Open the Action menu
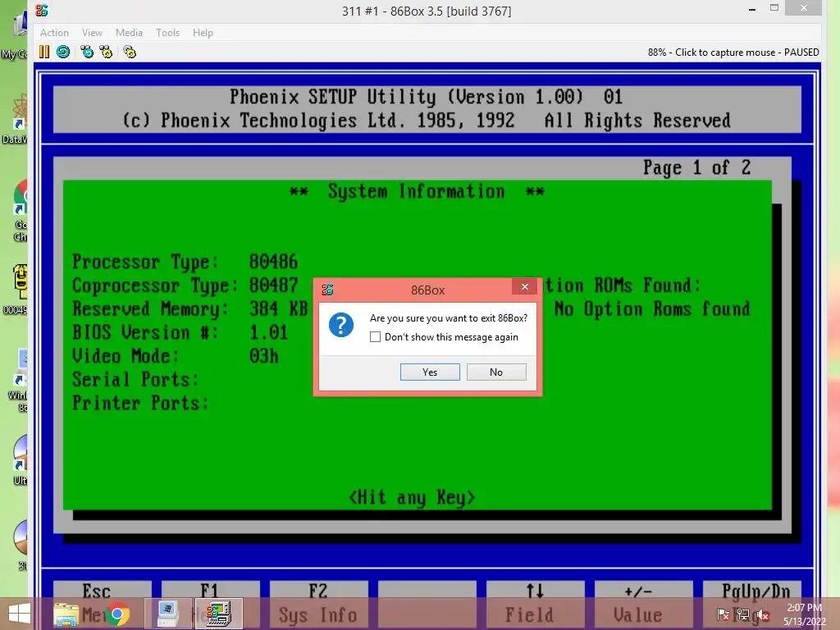Viewport: 840px width, 630px height. tap(54, 33)
